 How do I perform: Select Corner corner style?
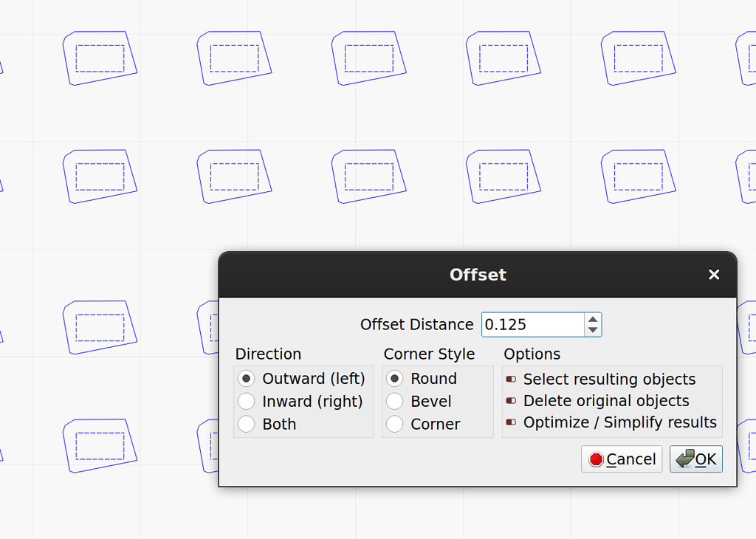click(394, 424)
